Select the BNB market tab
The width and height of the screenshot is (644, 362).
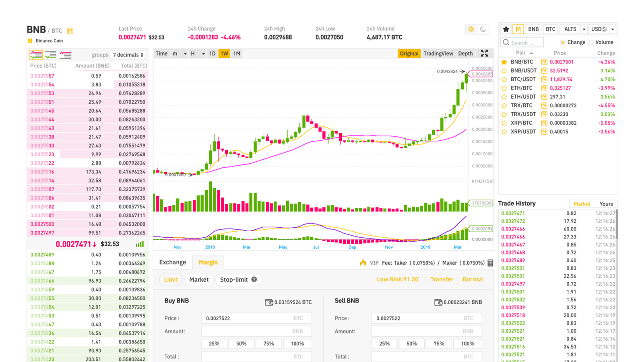click(533, 29)
